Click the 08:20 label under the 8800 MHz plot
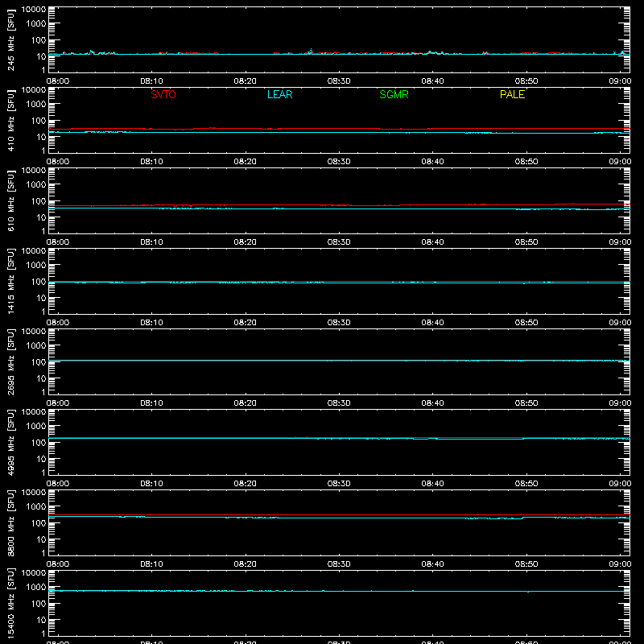Image resolution: width=644 pixels, height=644 pixels. click(246, 564)
